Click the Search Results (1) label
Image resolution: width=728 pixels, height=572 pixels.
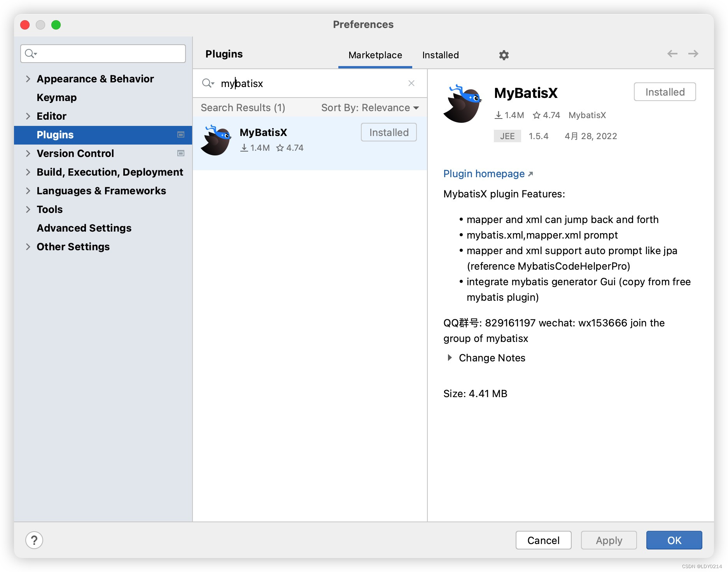click(x=243, y=108)
